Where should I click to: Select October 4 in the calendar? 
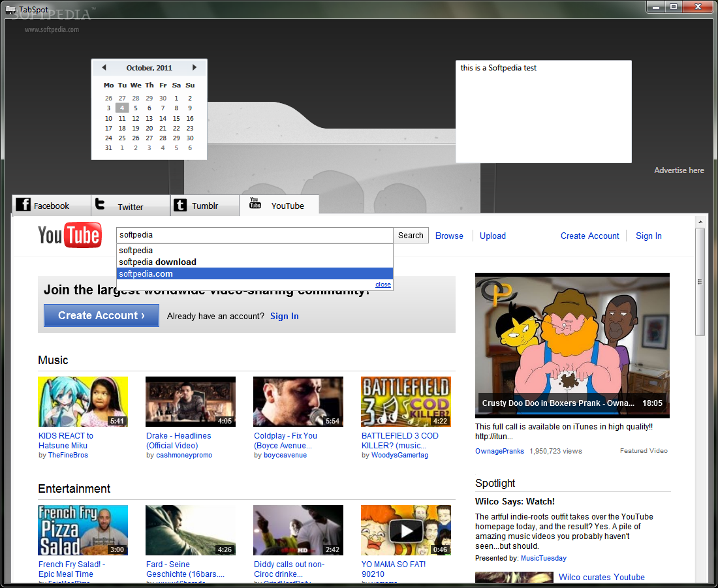coord(122,108)
